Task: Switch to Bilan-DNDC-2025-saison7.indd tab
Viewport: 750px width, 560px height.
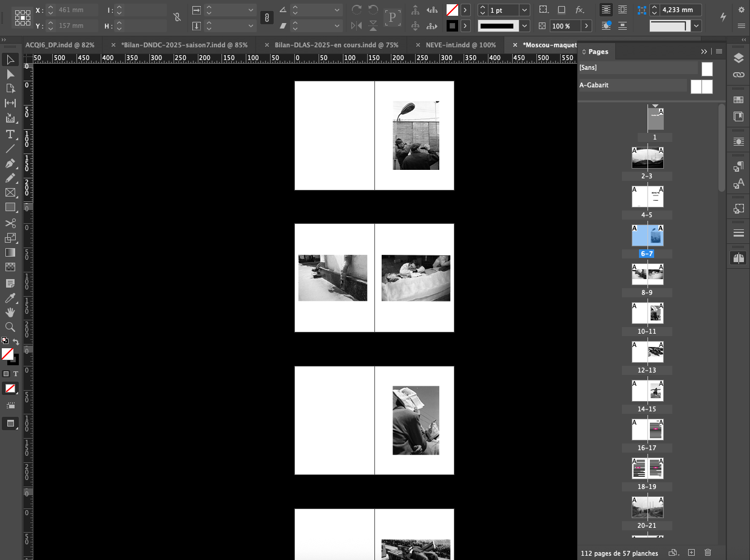Action: click(x=184, y=45)
